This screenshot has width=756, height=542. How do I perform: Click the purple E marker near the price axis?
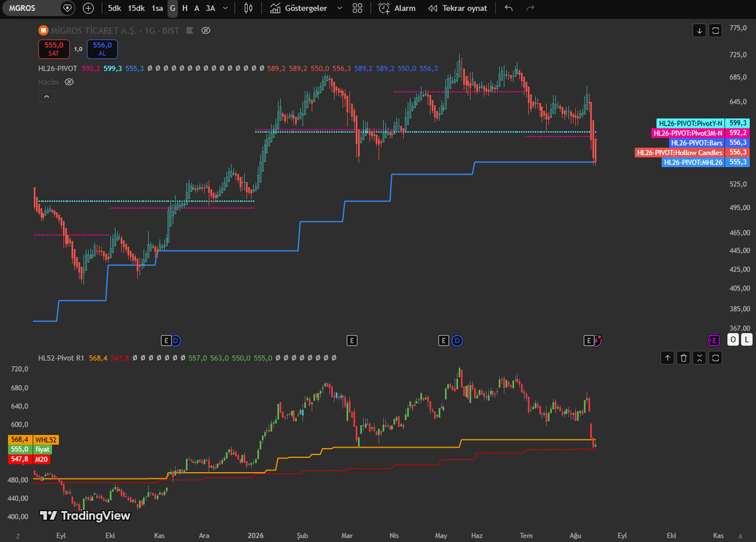tap(714, 340)
